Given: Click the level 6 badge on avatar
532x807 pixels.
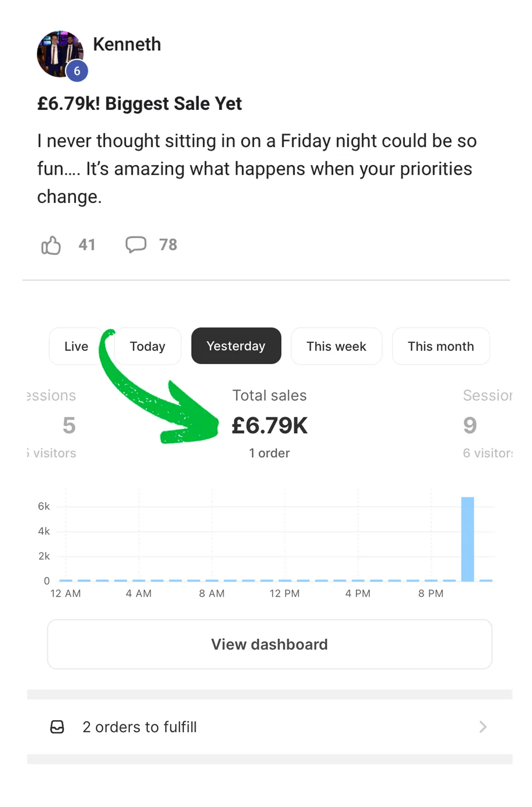Looking at the screenshot, I should [x=76, y=71].
